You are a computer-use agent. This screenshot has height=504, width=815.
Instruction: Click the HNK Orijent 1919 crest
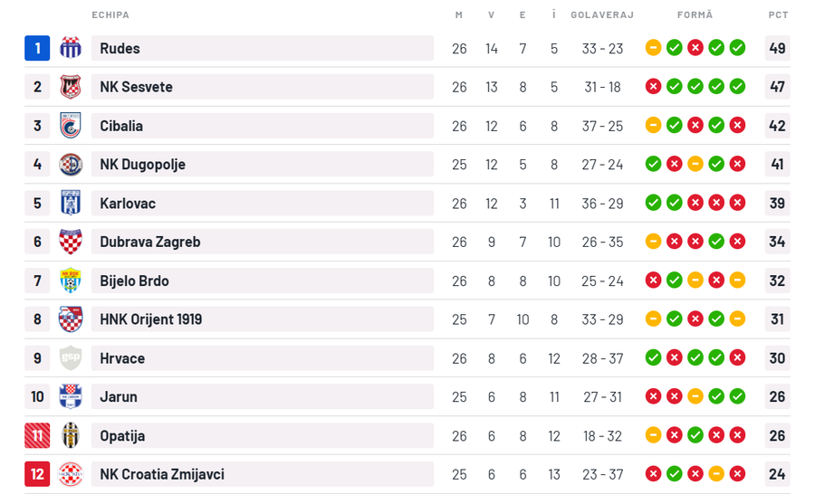coord(71,319)
